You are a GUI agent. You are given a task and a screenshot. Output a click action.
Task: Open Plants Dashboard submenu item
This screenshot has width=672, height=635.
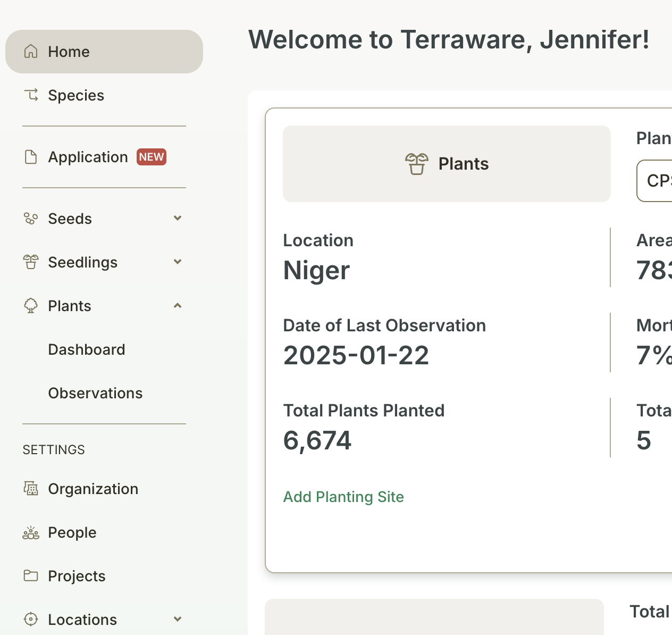coord(87,349)
